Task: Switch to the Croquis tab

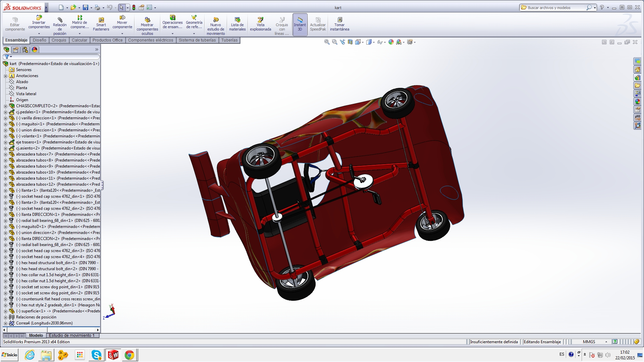Action: (59, 40)
